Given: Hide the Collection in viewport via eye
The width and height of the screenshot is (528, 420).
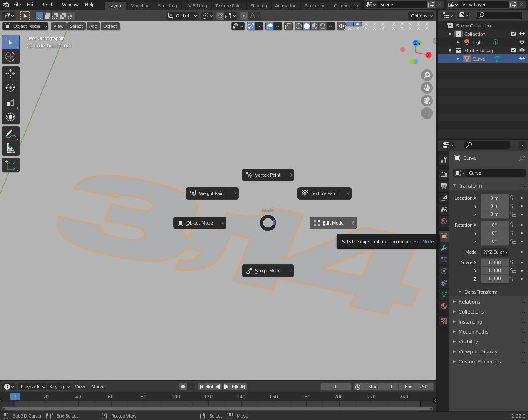Looking at the screenshot, I should (x=522, y=34).
